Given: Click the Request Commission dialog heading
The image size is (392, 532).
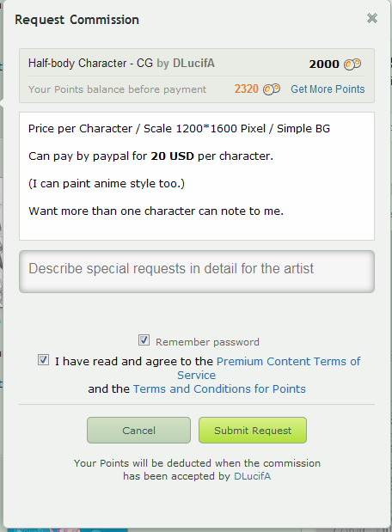Looking at the screenshot, I should click(x=77, y=20).
